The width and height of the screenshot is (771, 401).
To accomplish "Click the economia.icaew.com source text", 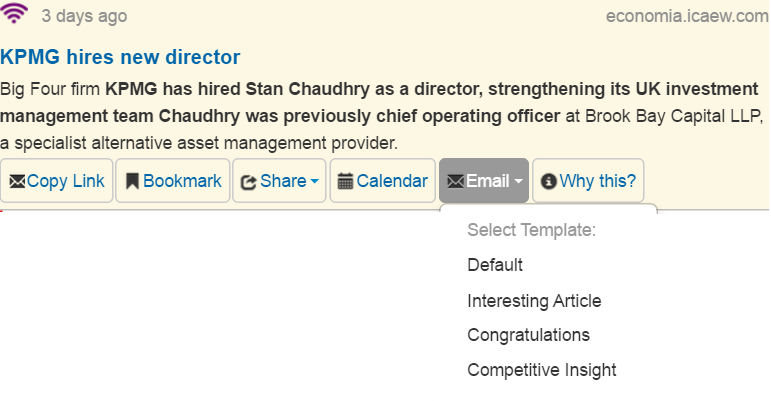I will (x=687, y=16).
